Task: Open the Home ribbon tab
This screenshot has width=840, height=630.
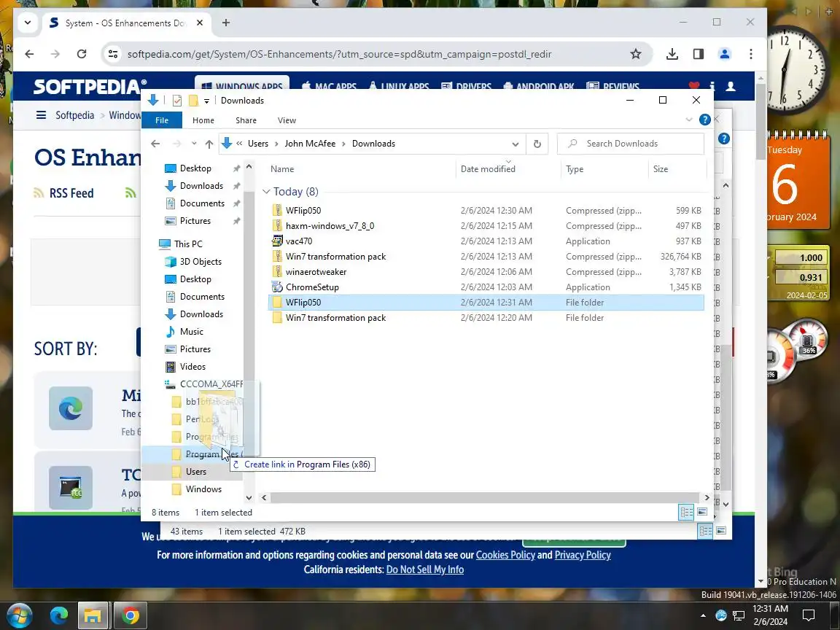Action: [x=203, y=120]
